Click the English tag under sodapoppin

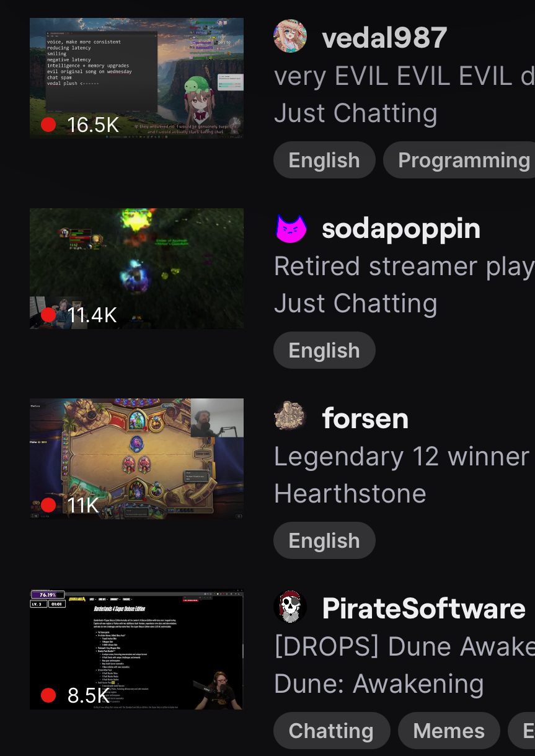324,350
